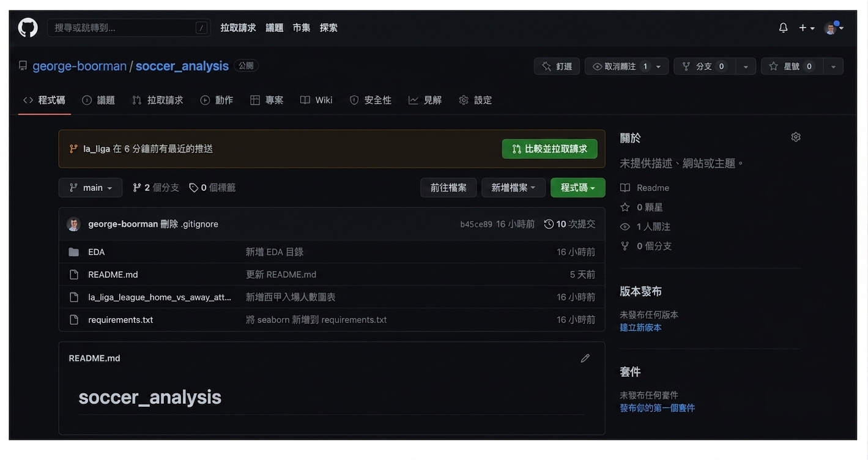Open commit hash b45ce89
Viewport: 868px width, 460px height.
(476, 224)
